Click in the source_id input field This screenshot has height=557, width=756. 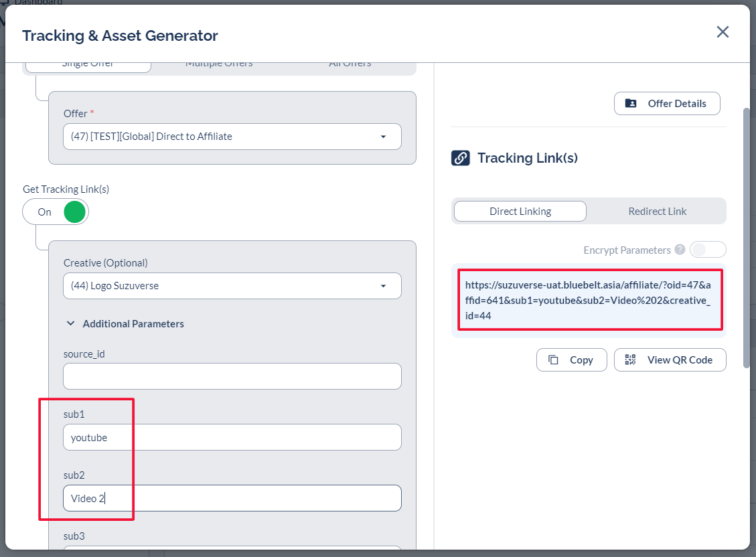(x=232, y=376)
